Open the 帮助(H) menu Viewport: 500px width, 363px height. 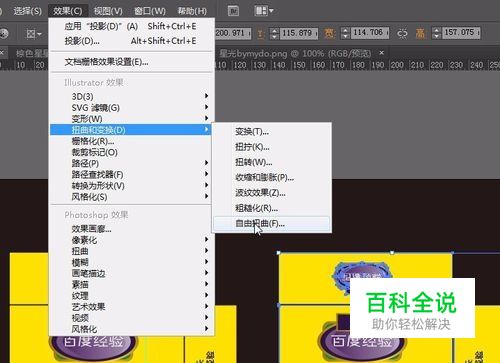[x=192, y=11]
